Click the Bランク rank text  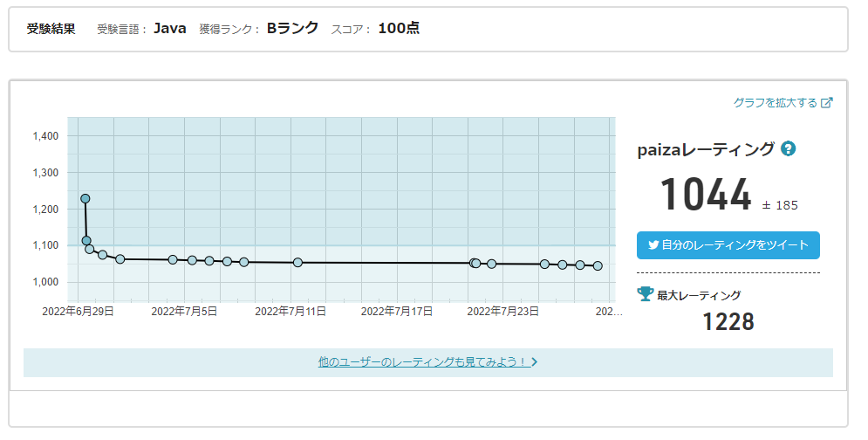[292, 28]
